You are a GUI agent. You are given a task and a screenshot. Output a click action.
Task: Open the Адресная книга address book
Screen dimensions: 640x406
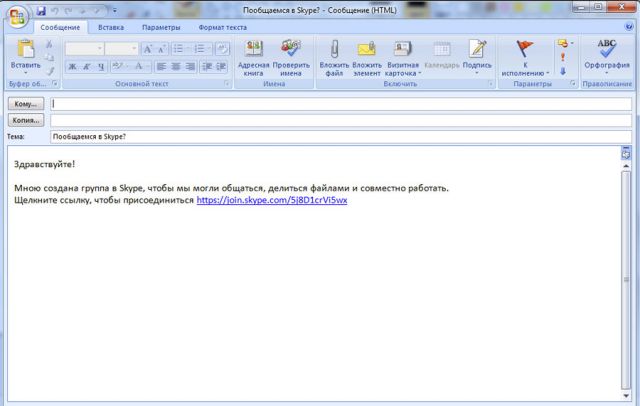tap(253, 58)
